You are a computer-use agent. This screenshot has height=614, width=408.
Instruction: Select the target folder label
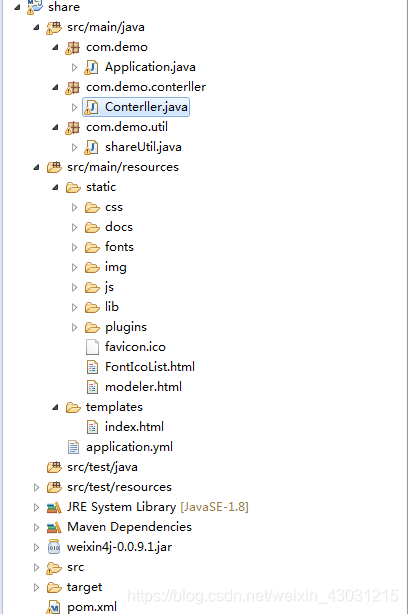[85, 587]
